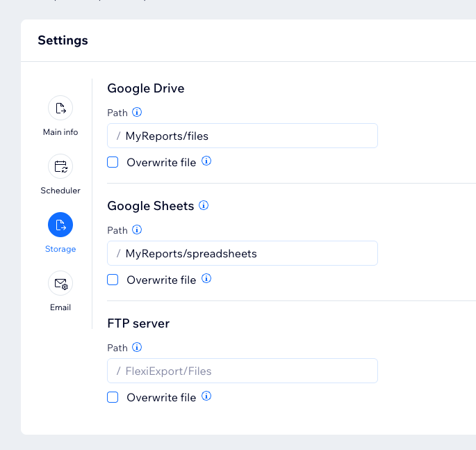Click info icon beside Google Drive Overwrite file
The height and width of the screenshot is (450, 476).
(206, 161)
